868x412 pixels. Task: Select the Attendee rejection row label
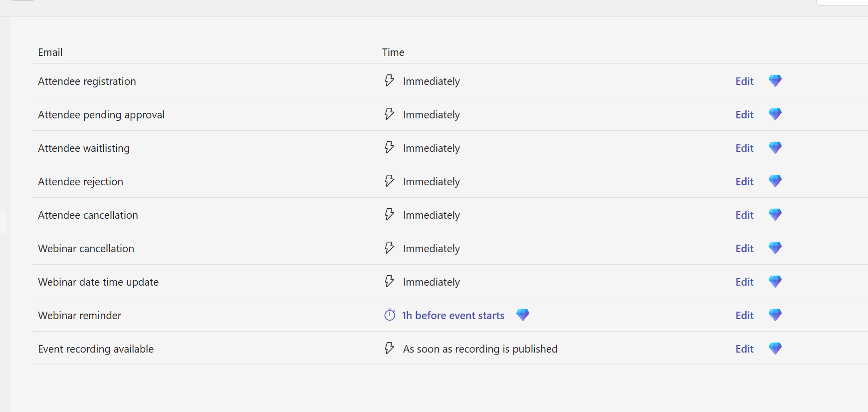[80, 182]
